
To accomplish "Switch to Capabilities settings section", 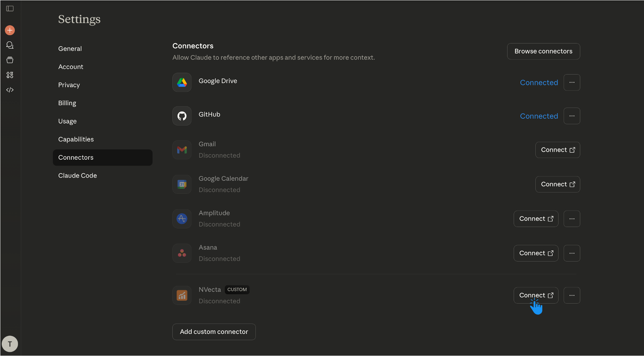I will [76, 139].
